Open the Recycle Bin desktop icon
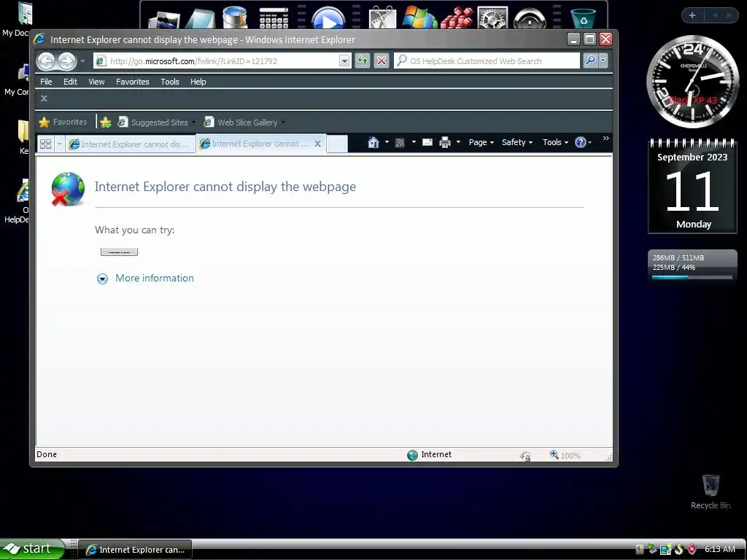 click(x=711, y=492)
